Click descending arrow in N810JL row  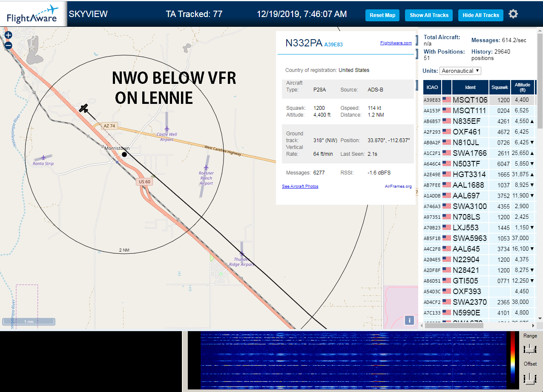pos(532,143)
